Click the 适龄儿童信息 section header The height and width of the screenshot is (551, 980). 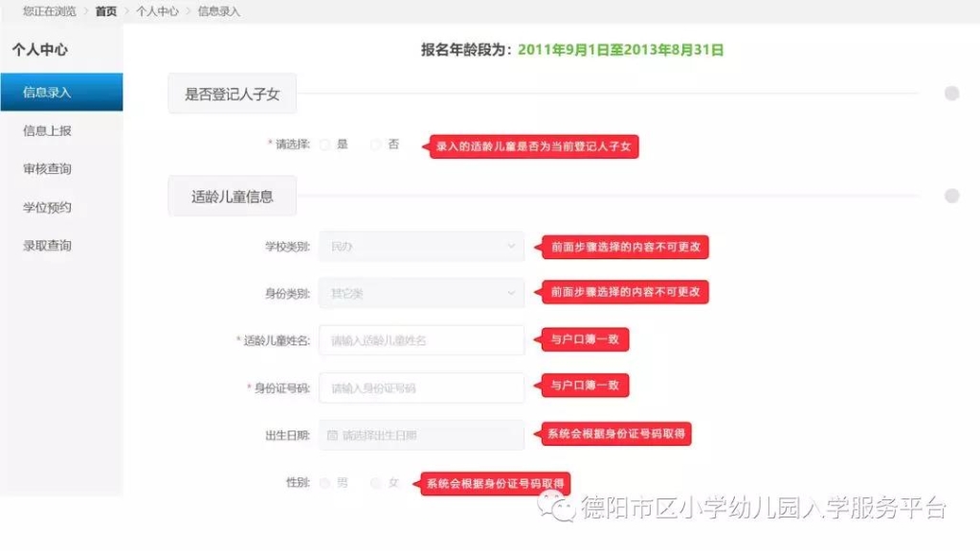pyautogui.click(x=233, y=196)
